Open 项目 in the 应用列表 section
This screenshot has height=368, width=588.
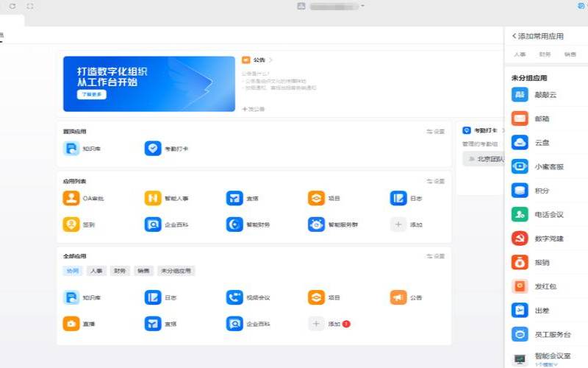click(324, 198)
